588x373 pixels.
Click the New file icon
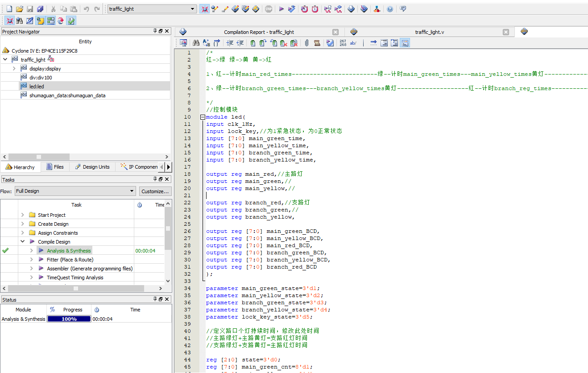click(9, 9)
